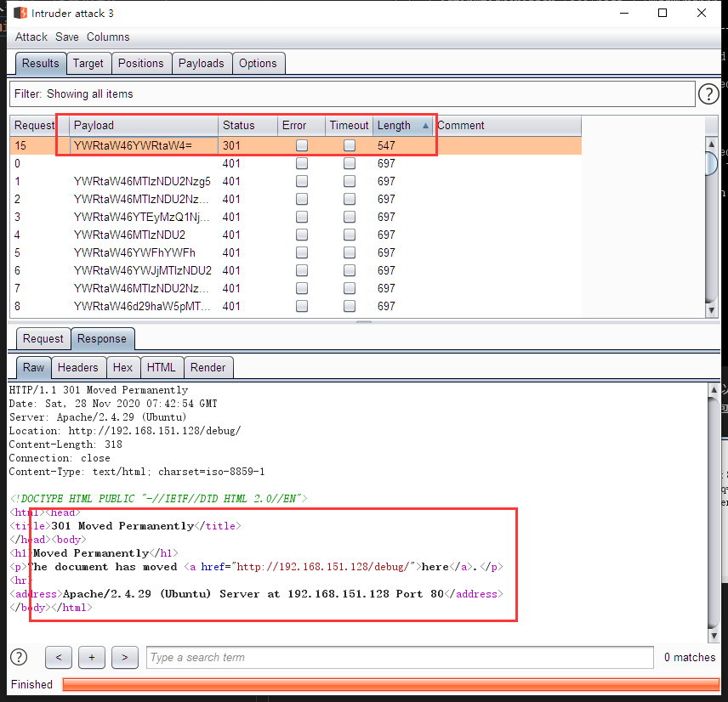This screenshot has width=728, height=702.
Task: Click the next search match arrow
Action: click(124, 656)
